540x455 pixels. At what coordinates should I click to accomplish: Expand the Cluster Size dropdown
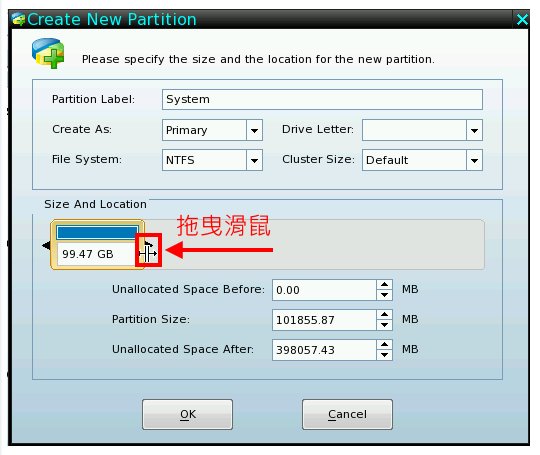coord(474,160)
